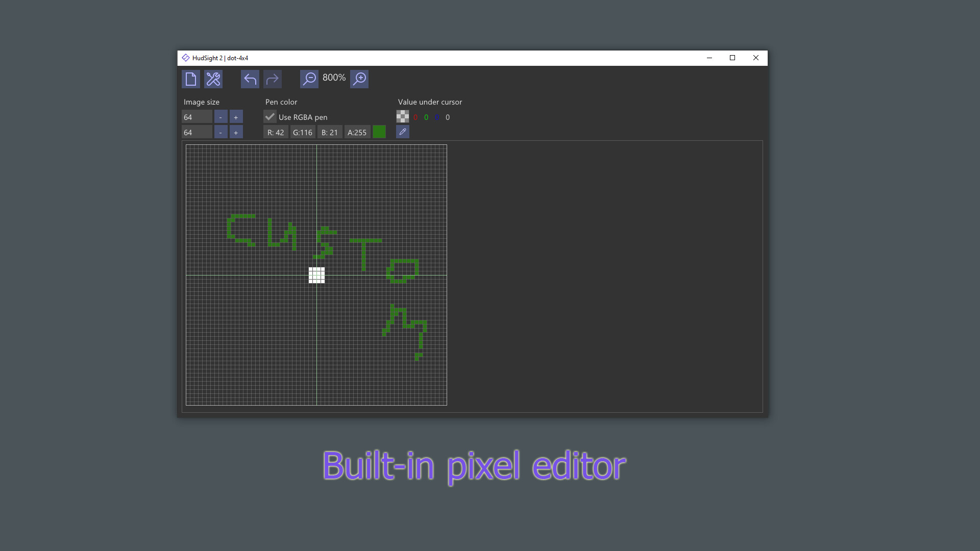Click the HudSight 2 title bar icon
Screen dimensions: 980x551
pyautogui.click(x=186, y=58)
